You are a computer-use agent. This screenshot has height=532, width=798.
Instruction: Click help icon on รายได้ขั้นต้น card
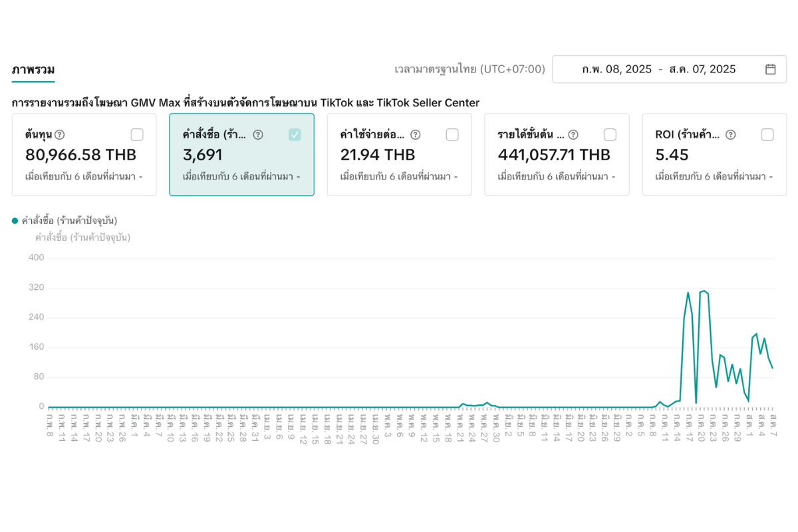click(573, 135)
